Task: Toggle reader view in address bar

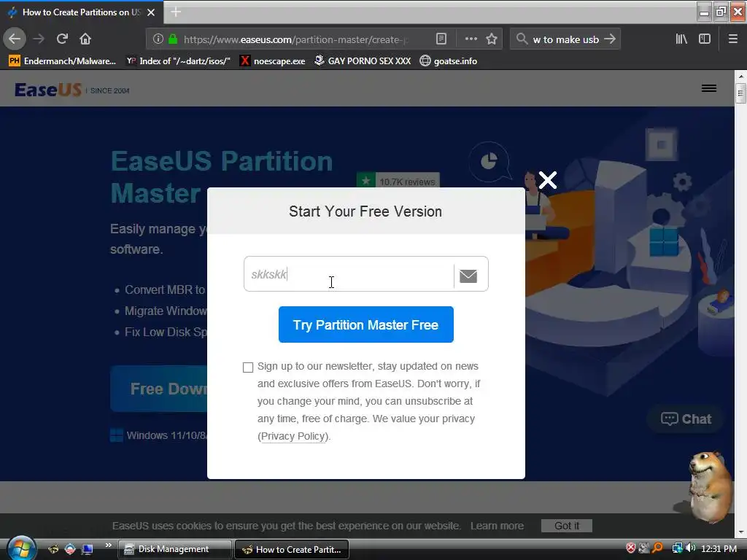Action: (441, 39)
